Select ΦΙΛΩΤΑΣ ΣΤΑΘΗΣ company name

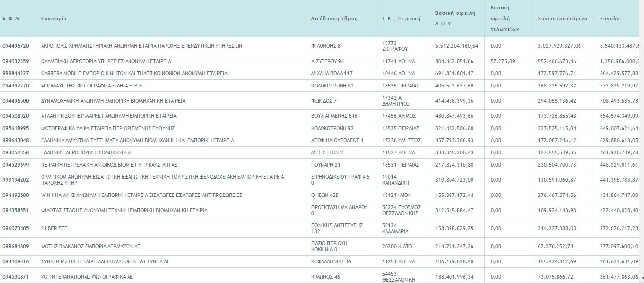click(x=124, y=210)
